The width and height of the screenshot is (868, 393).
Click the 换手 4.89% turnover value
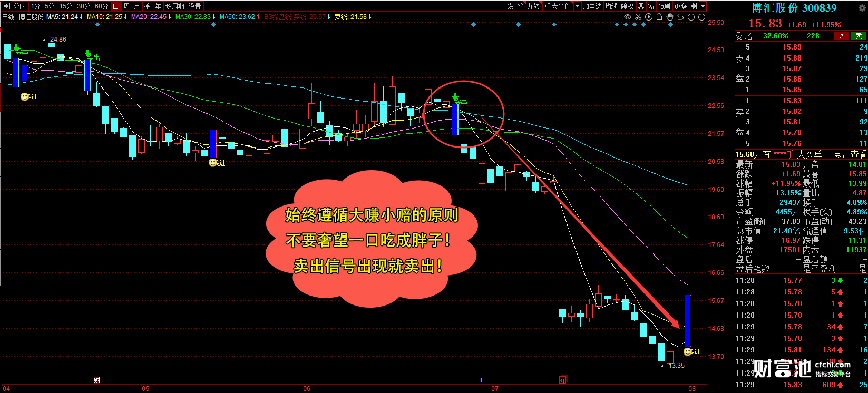pos(856,202)
